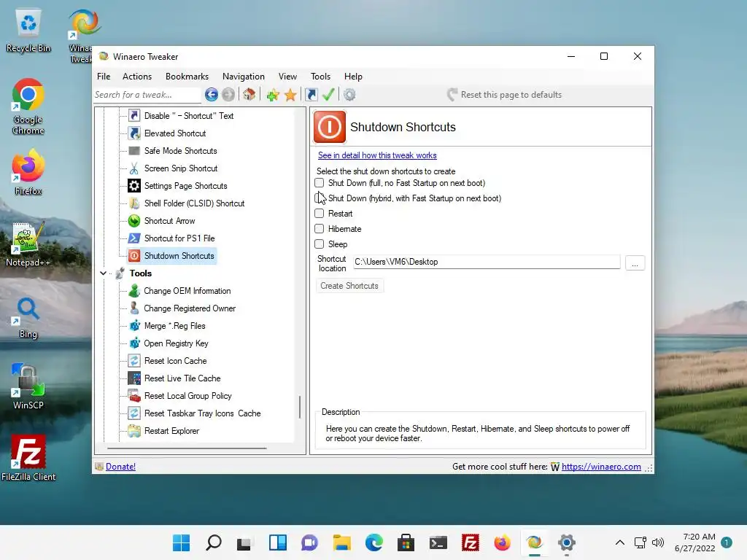The image size is (747, 560).
Task: Open the WinSCP desktop icon
Action: tap(28, 386)
